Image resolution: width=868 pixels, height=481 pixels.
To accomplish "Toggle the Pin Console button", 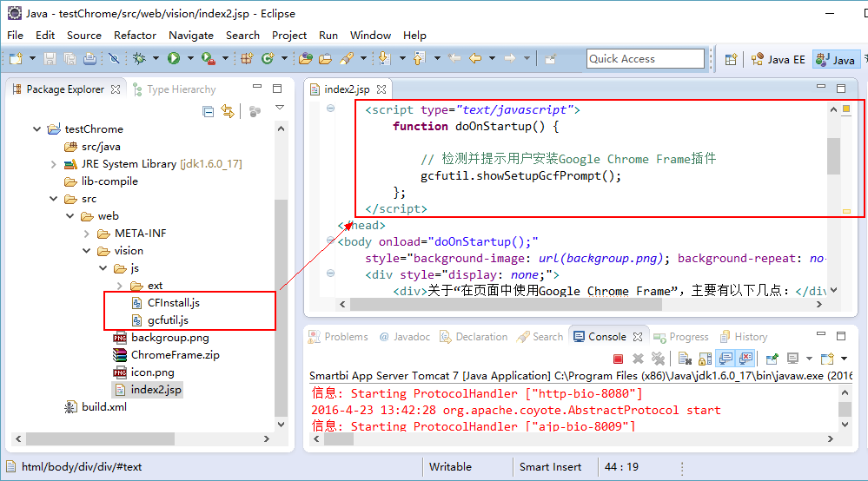I will pos(772,359).
